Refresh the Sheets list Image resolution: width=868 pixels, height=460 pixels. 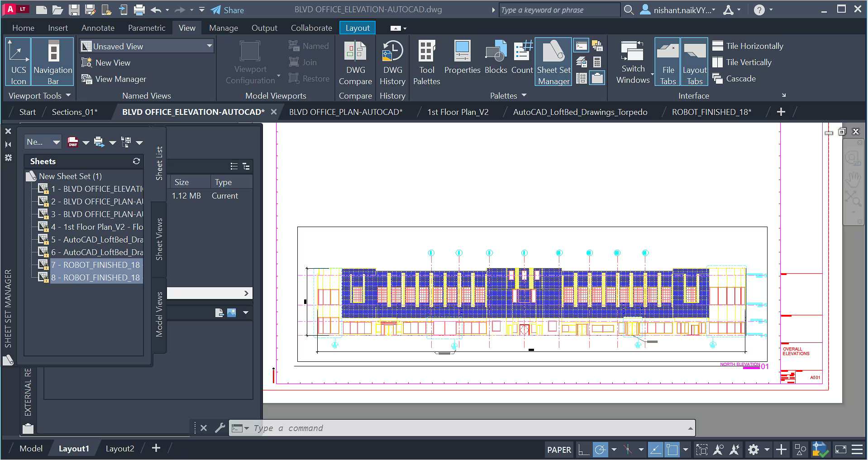click(136, 161)
